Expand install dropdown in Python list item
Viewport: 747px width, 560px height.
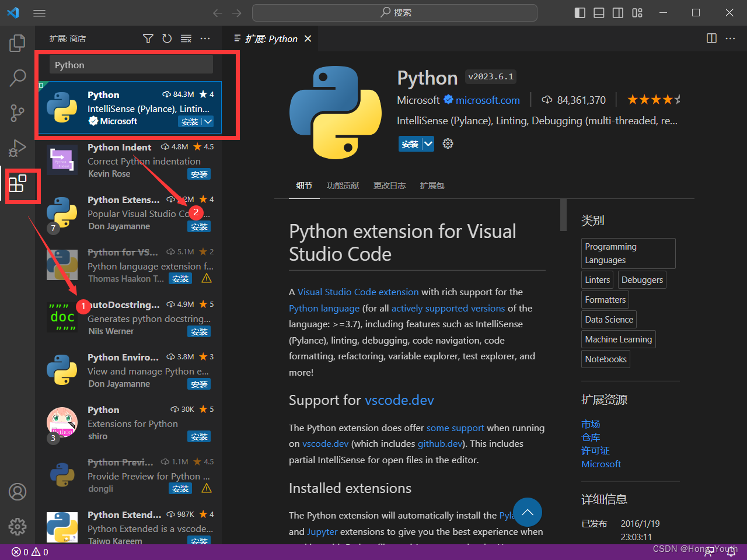click(x=208, y=121)
